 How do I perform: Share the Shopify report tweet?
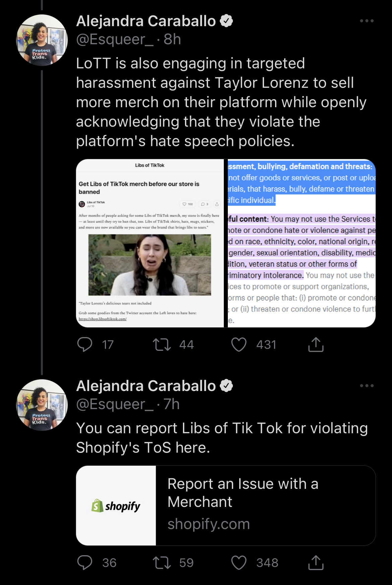(316, 563)
